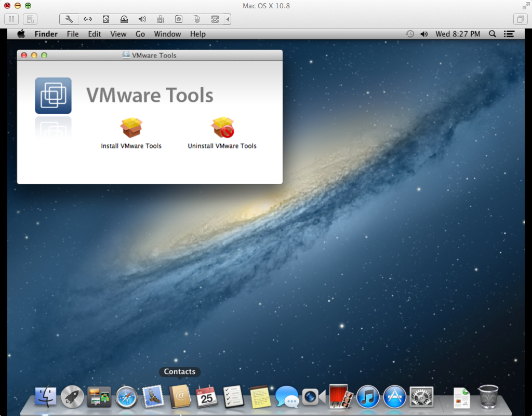Open the Finder menu
This screenshot has height=416, width=532.
click(x=46, y=34)
